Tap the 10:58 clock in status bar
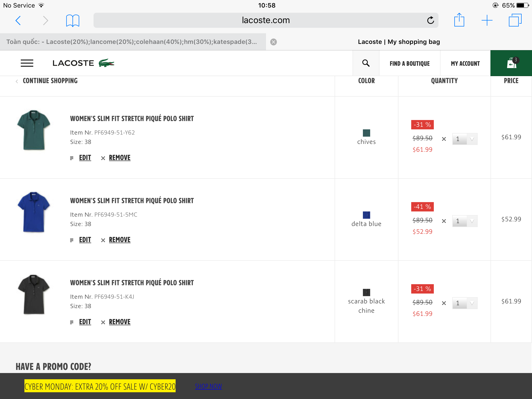 pyautogui.click(x=267, y=5)
